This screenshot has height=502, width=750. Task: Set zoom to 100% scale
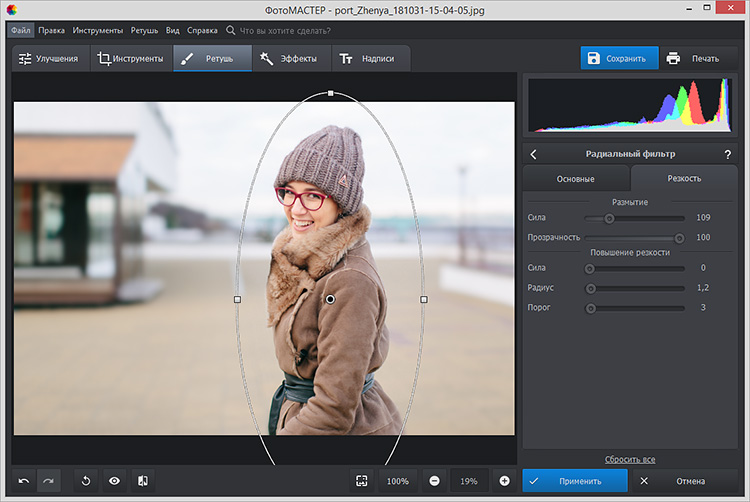coord(397,481)
